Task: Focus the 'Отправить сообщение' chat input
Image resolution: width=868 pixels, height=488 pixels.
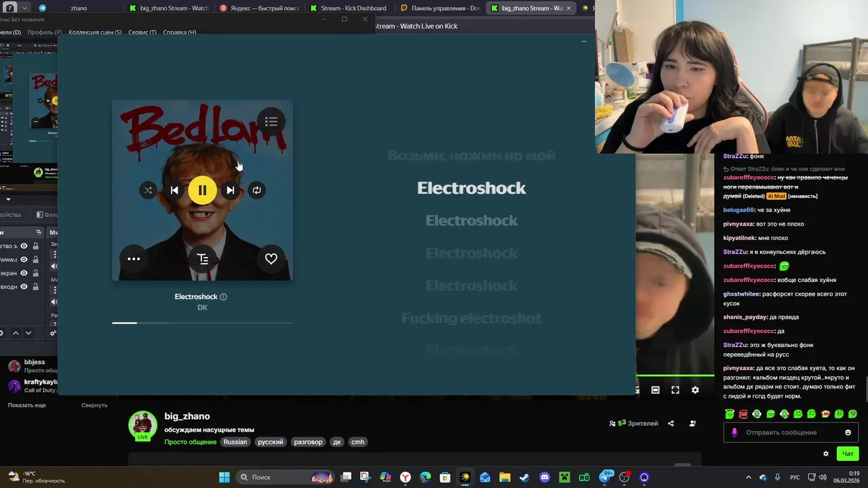Action: 791,432
